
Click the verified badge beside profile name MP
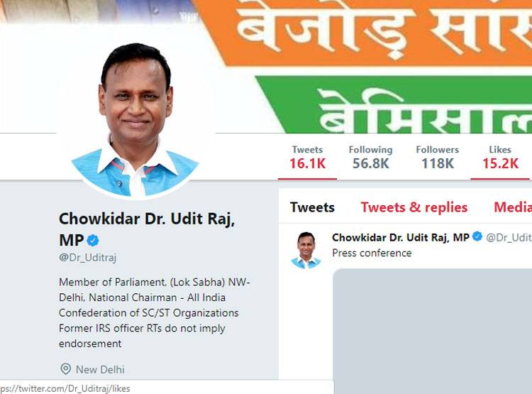(x=93, y=241)
